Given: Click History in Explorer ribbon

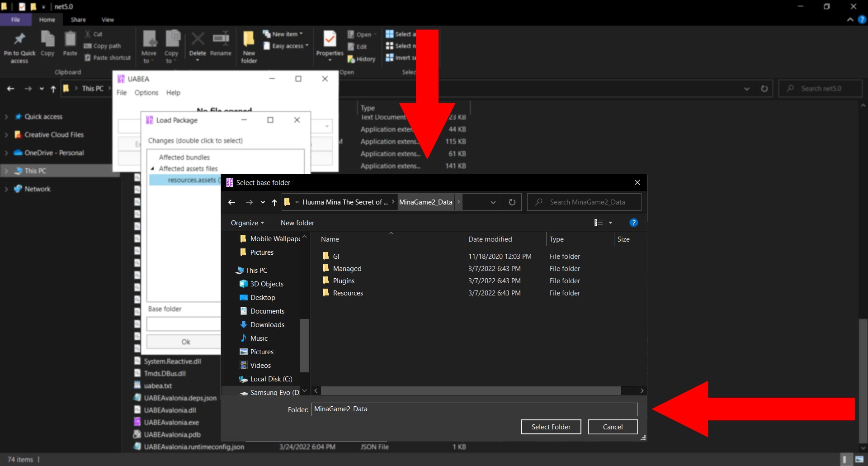Looking at the screenshot, I should 361,59.
